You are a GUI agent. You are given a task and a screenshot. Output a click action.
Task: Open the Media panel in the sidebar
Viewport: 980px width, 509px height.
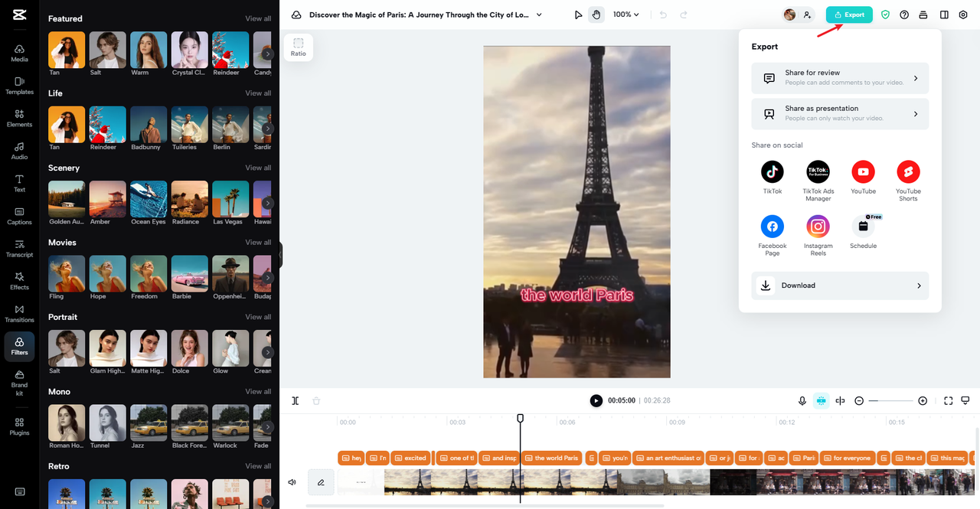(x=19, y=53)
